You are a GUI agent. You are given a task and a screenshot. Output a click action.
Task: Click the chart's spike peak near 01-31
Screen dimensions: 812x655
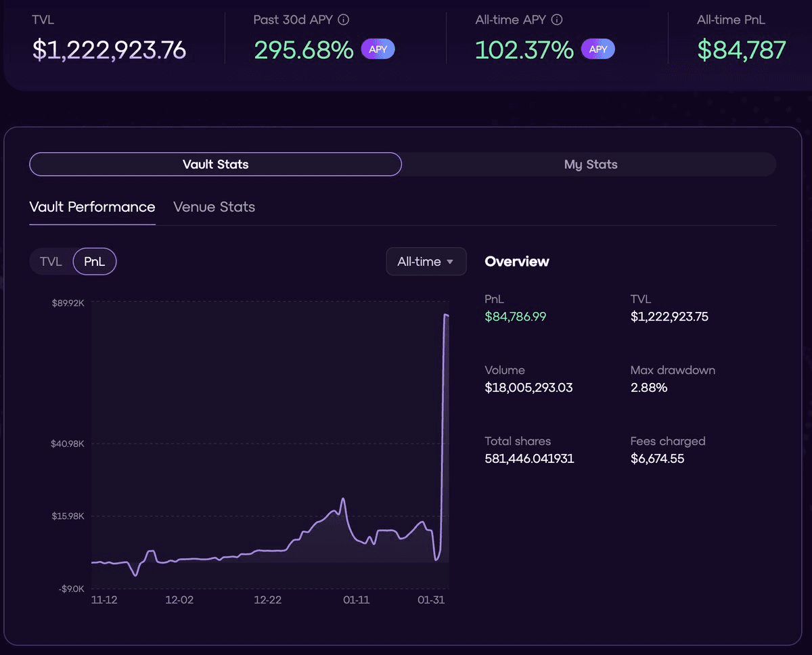[x=445, y=315]
